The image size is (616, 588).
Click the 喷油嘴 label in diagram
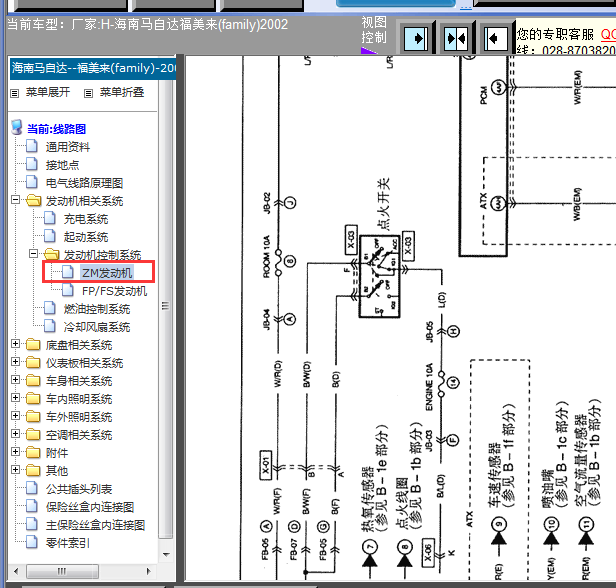[549, 488]
